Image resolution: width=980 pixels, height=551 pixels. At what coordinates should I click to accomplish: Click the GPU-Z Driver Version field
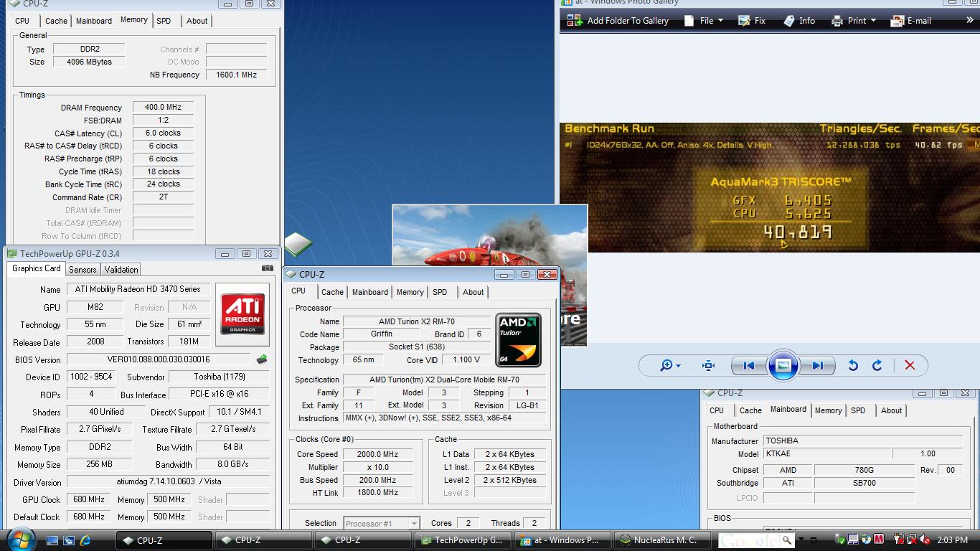coord(169,482)
